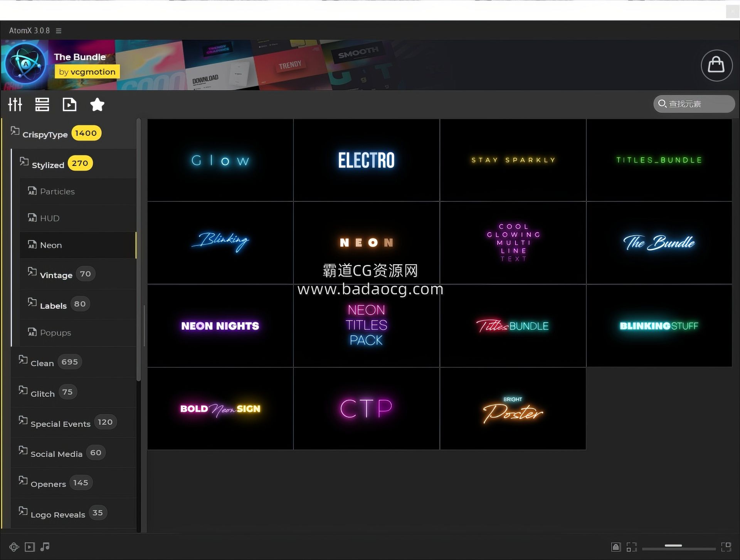Click the 270 count badge on Stylized
This screenshot has width=740, height=560.
coord(80,163)
